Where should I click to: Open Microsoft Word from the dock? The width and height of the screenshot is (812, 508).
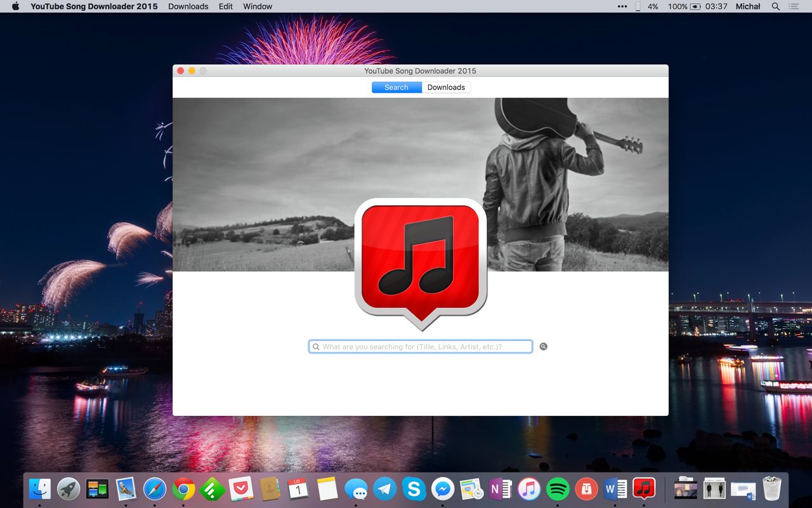click(615, 488)
